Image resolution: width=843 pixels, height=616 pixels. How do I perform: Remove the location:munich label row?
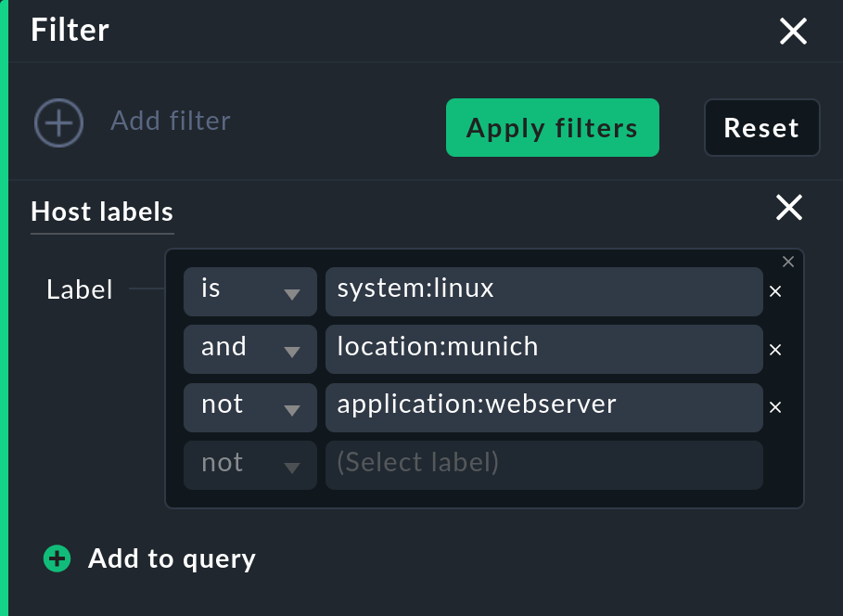point(775,350)
